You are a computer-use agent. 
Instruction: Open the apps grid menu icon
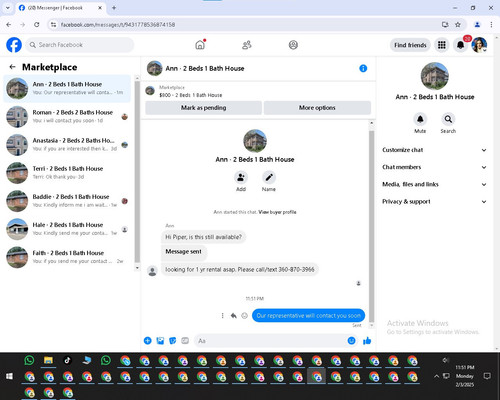tap(442, 45)
